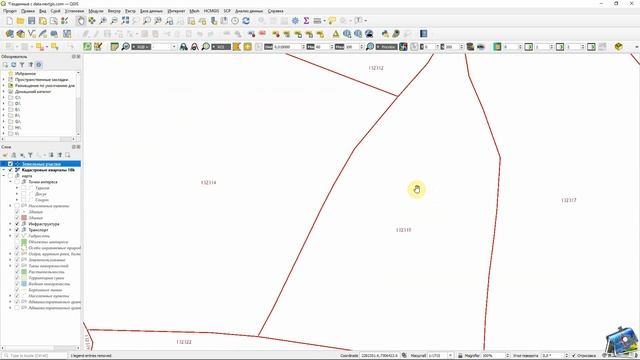Select the Pan Map hand tool
The height and width of the screenshot is (360, 640).
point(81,21)
